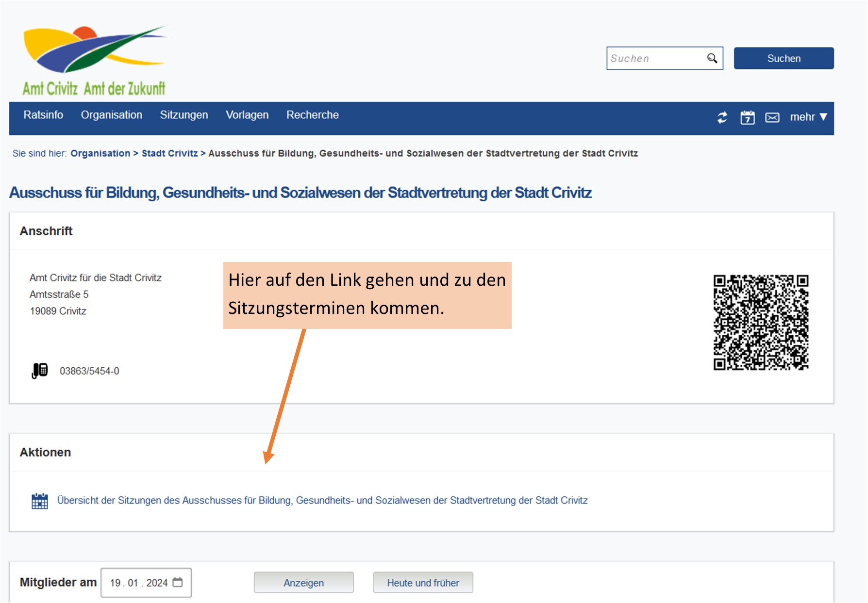Open Übersicht der Sitzungen link
This screenshot has height=603, width=868.
click(x=322, y=500)
